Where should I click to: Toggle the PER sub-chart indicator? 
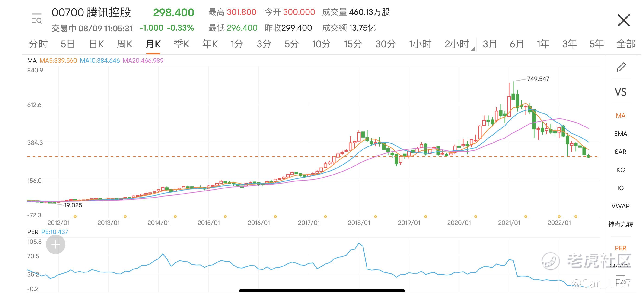tap(620, 248)
